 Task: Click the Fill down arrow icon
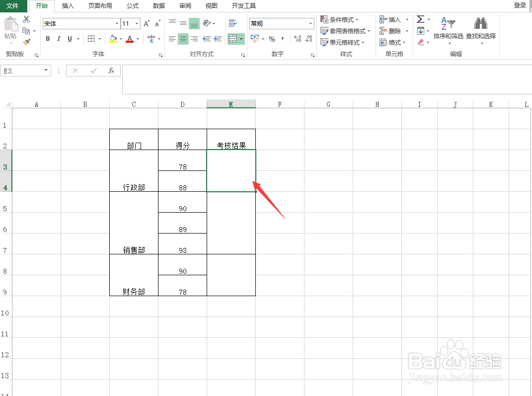[421, 31]
